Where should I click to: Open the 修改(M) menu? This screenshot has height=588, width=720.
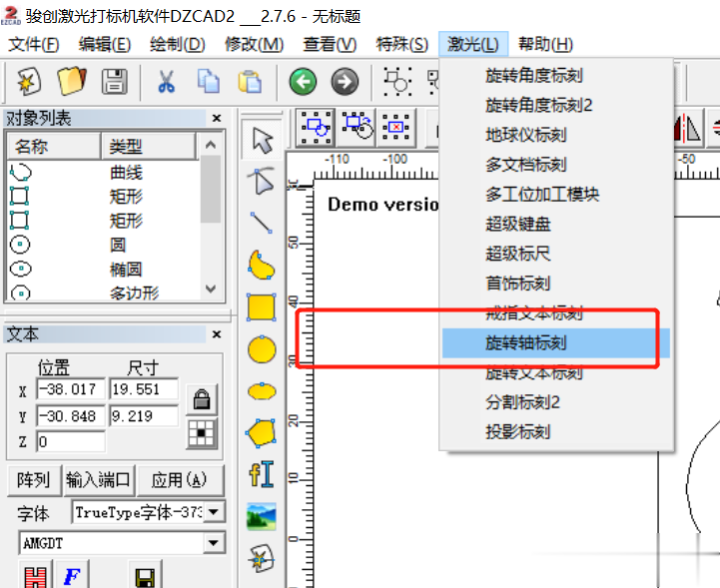[254, 45]
